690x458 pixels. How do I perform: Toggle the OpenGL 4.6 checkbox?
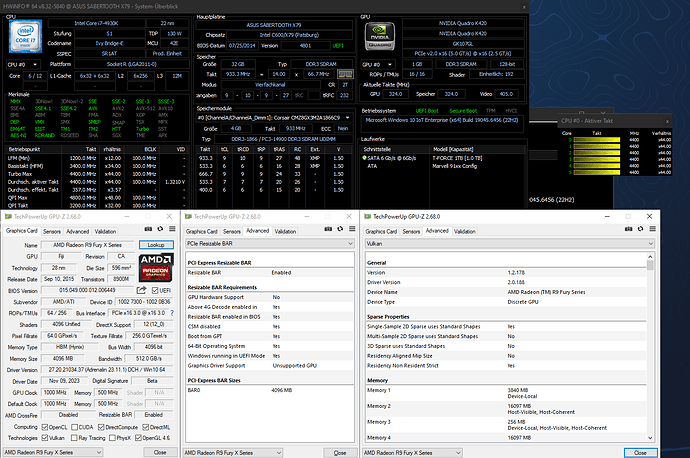click(138, 438)
